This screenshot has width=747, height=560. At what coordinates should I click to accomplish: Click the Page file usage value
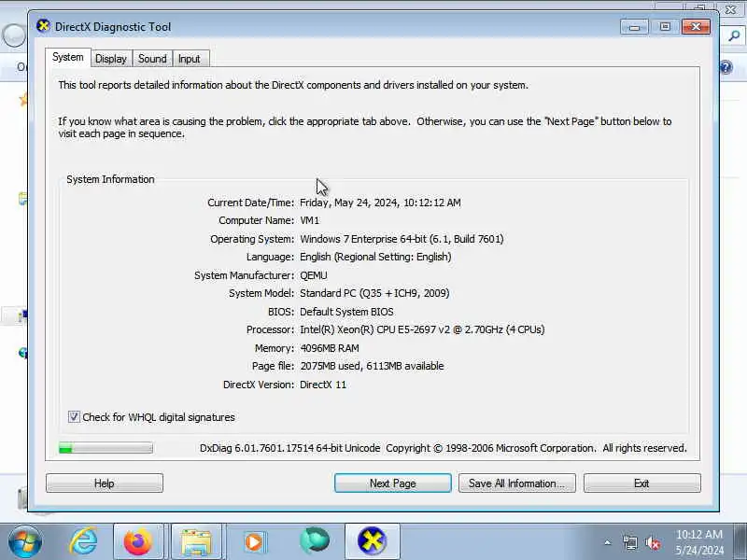click(372, 366)
